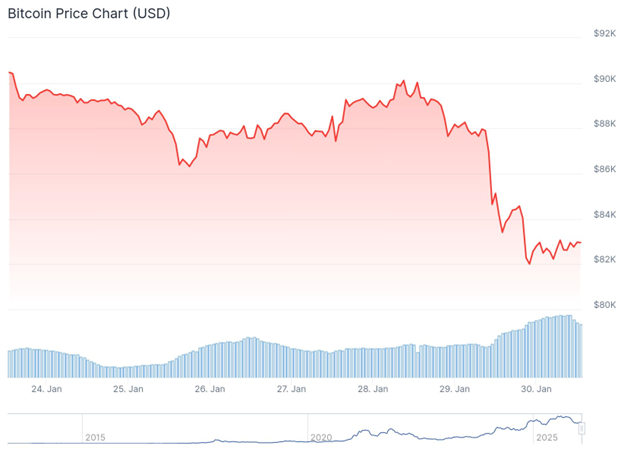Click the $82K label on the price axis
The height and width of the screenshot is (455, 624).
[604, 259]
